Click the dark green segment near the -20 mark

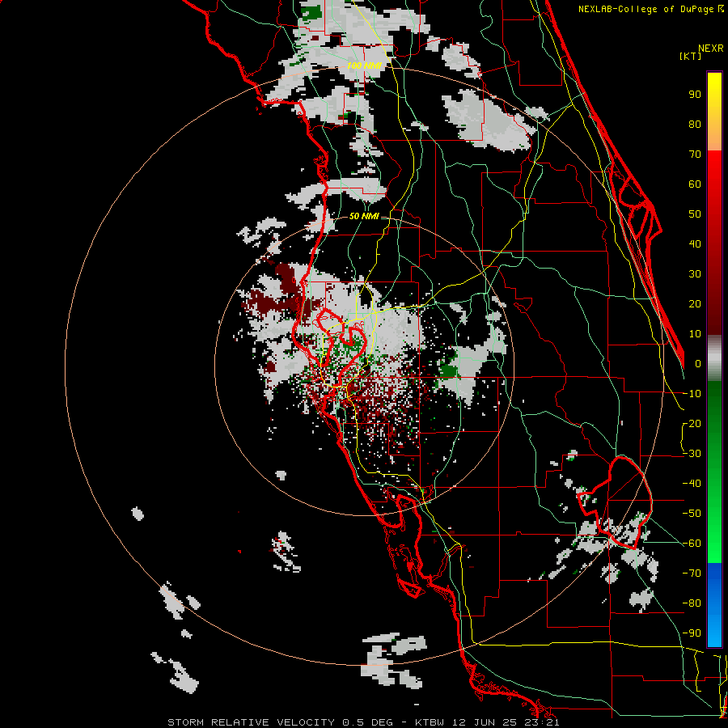pyautogui.click(x=714, y=418)
